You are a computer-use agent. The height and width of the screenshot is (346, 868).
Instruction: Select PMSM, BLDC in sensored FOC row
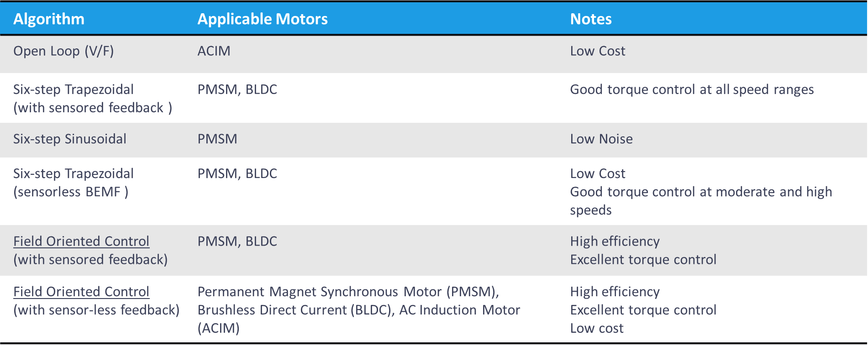(237, 241)
